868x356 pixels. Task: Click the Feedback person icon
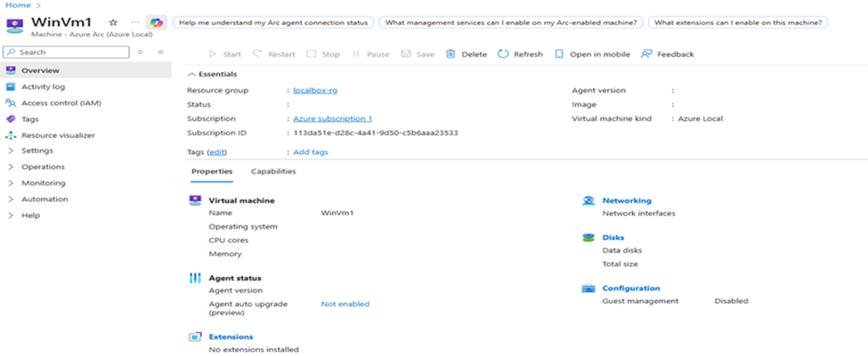pyautogui.click(x=646, y=54)
